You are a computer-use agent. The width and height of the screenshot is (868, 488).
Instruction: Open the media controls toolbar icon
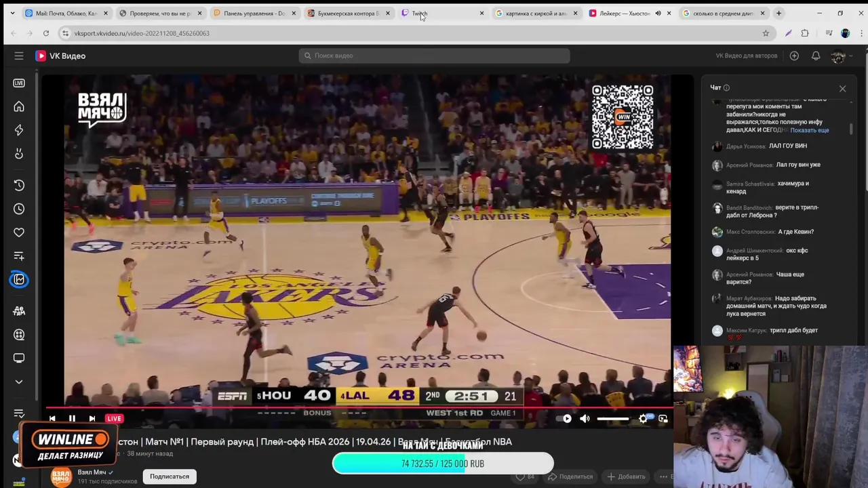pos(829,33)
